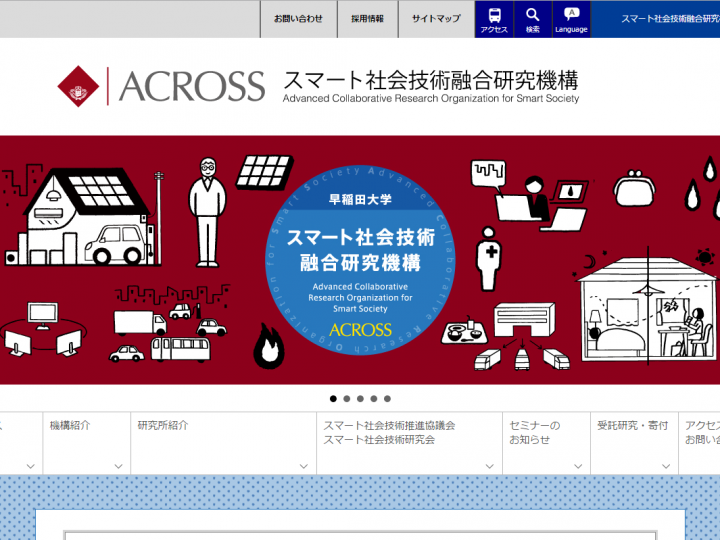
Task: Open the 機構紹介 menu
Action: (x=87, y=443)
